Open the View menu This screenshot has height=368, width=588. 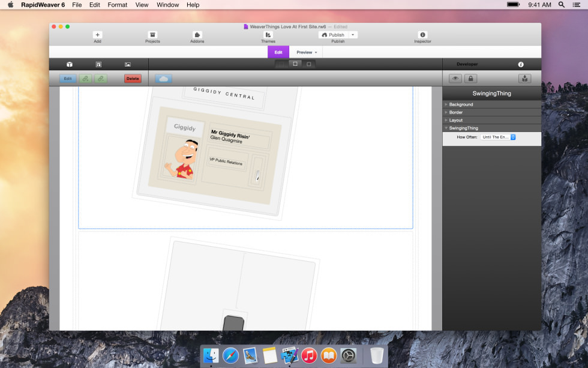(x=142, y=5)
